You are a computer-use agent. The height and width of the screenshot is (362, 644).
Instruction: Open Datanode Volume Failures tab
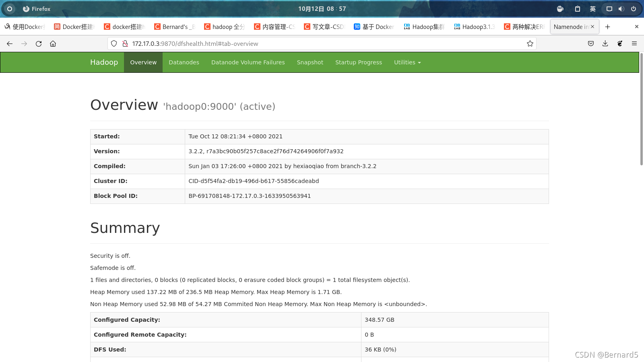point(248,62)
